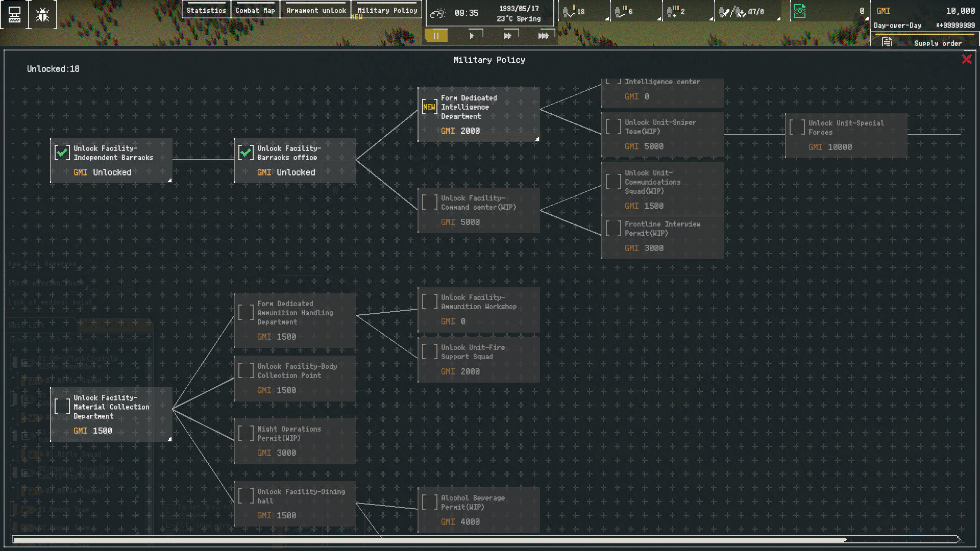The width and height of the screenshot is (980, 551).
Task: Click the monitor icon at top left
Action: tap(14, 14)
